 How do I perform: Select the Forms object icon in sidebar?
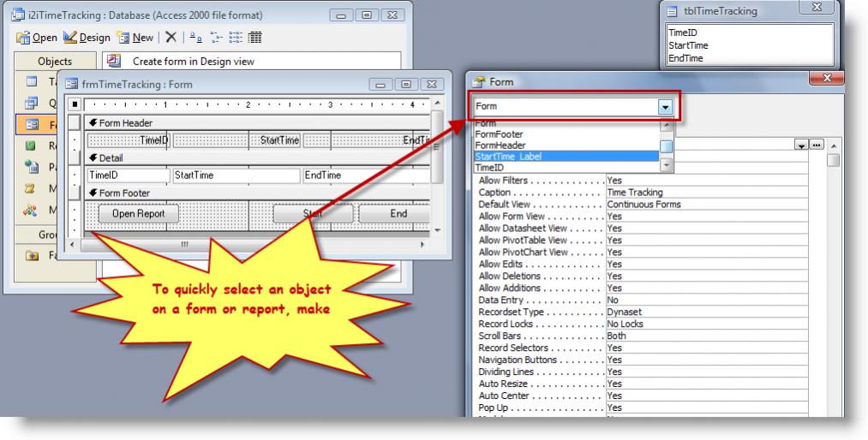tap(32, 125)
